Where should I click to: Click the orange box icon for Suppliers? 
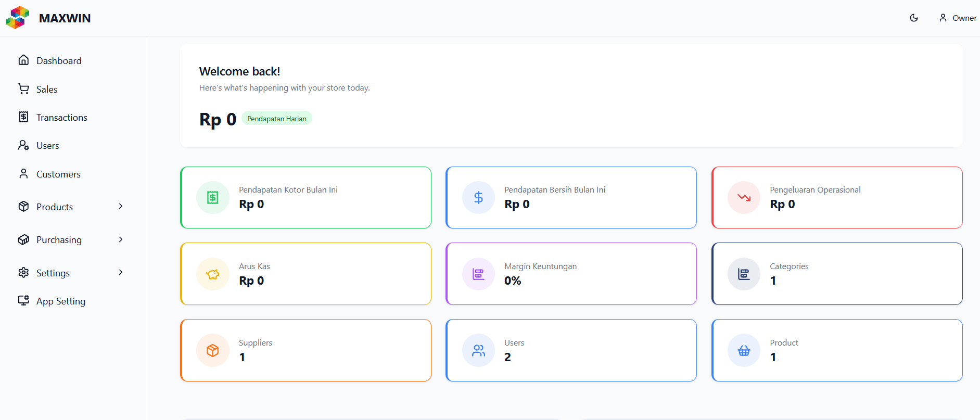[x=213, y=351]
